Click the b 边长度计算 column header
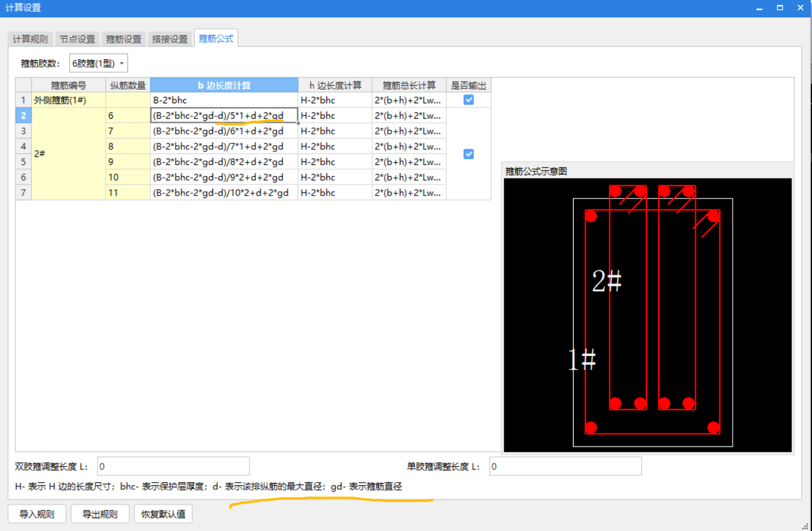812x531 pixels. 224,85
